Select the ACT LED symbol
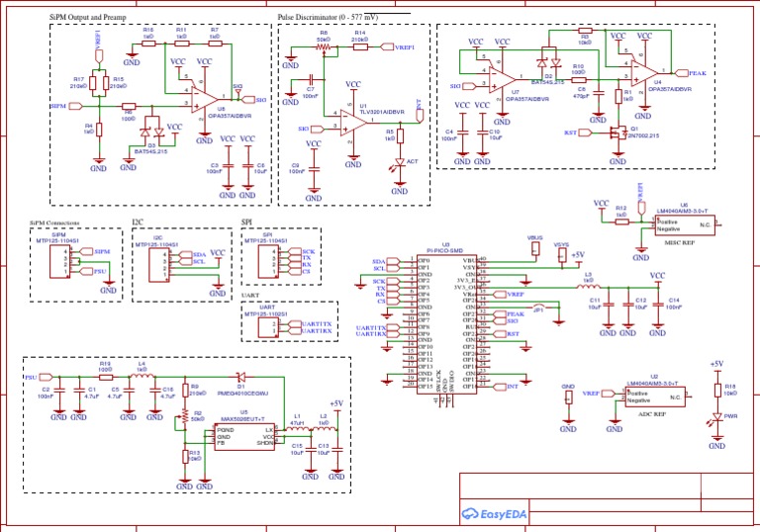This screenshot has width=760, height=532. pyautogui.click(x=400, y=162)
